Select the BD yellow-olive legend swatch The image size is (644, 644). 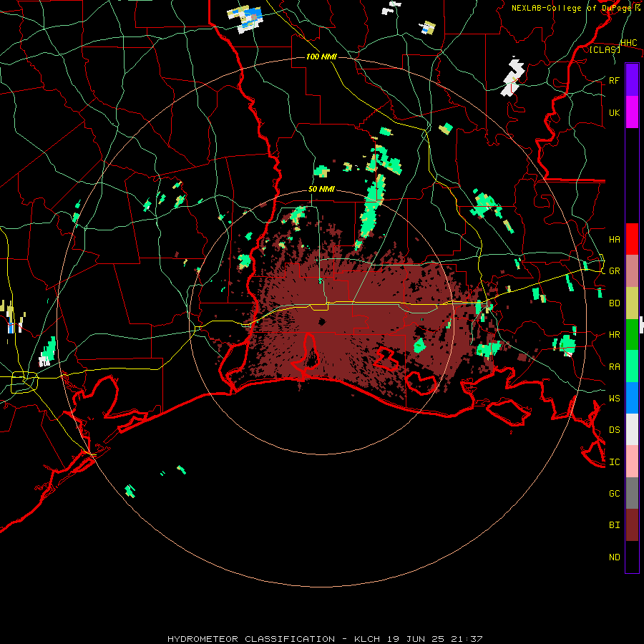point(632,303)
